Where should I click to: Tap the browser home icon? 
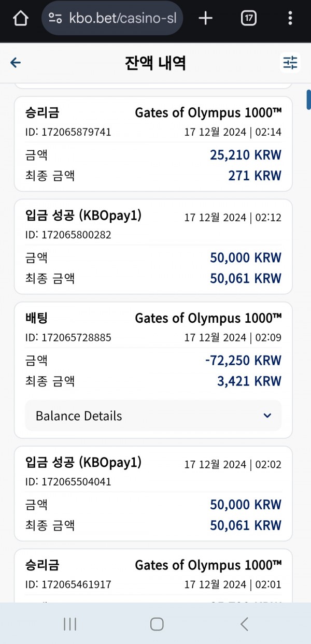coord(20,18)
